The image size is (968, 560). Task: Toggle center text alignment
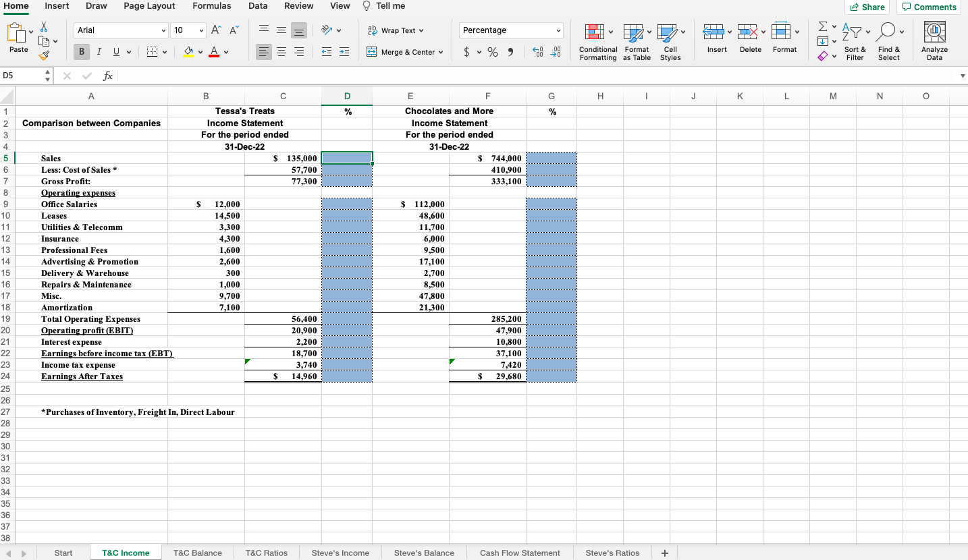tap(281, 52)
